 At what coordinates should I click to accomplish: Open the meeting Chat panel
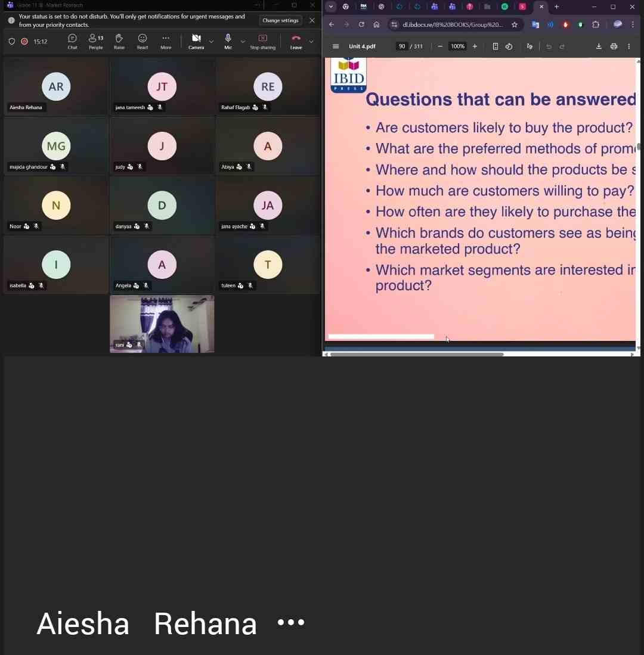(x=72, y=41)
